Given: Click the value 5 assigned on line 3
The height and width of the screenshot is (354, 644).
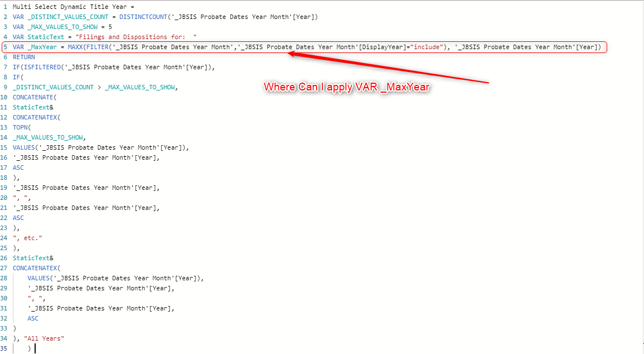Looking at the screenshot, I should 110,27.
